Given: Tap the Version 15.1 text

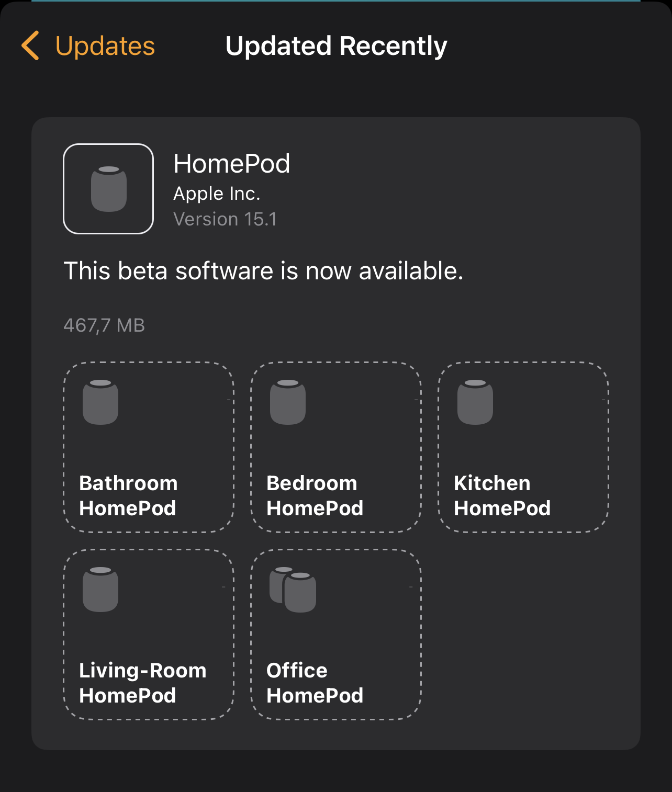Looking at the screenshot, I should point(225,219).
